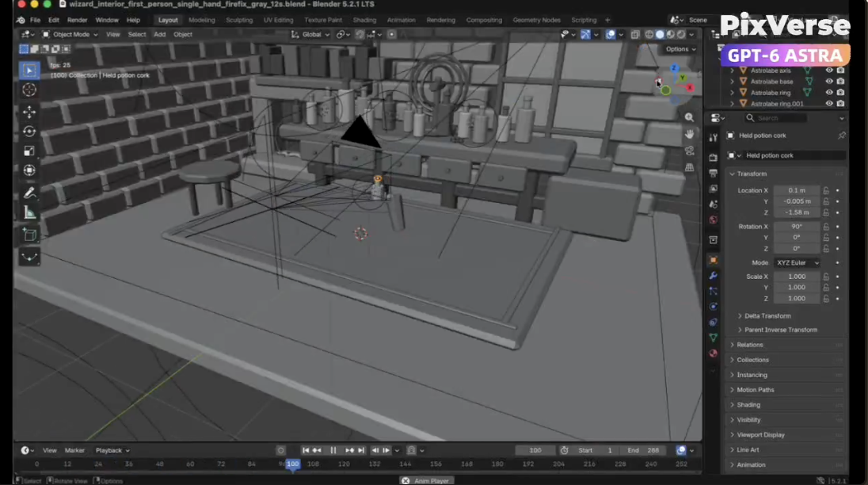Select the Measure tool
The height and width of the screenshot is (485, 868).
click(x=29, y=213)
